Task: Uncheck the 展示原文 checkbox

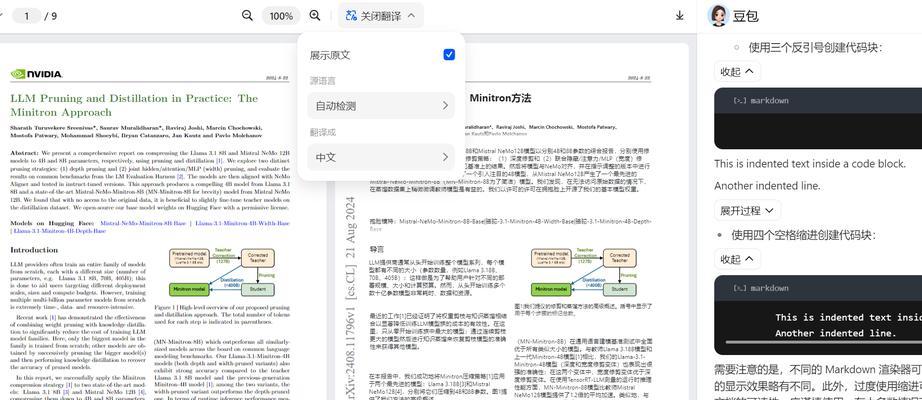Action: (x=449, y=55)
